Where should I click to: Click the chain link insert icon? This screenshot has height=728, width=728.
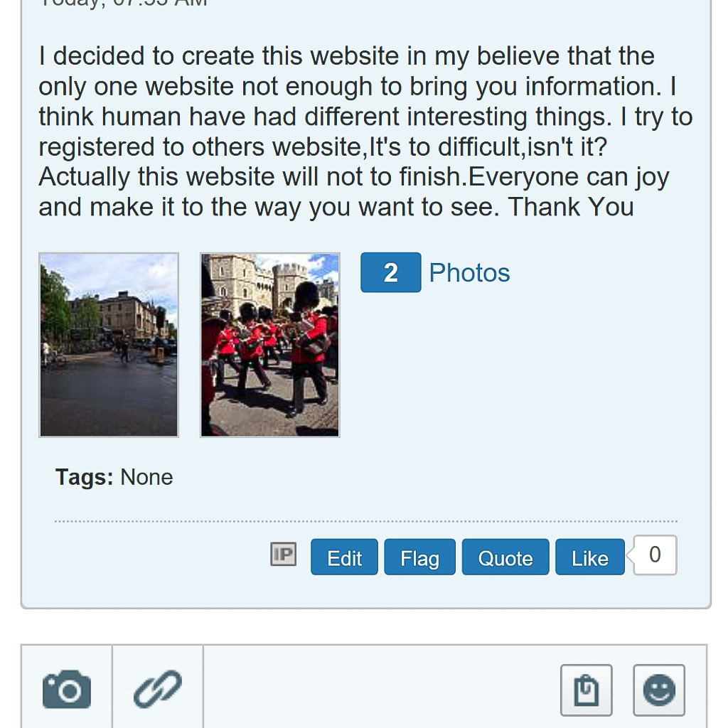click(157, 690)
